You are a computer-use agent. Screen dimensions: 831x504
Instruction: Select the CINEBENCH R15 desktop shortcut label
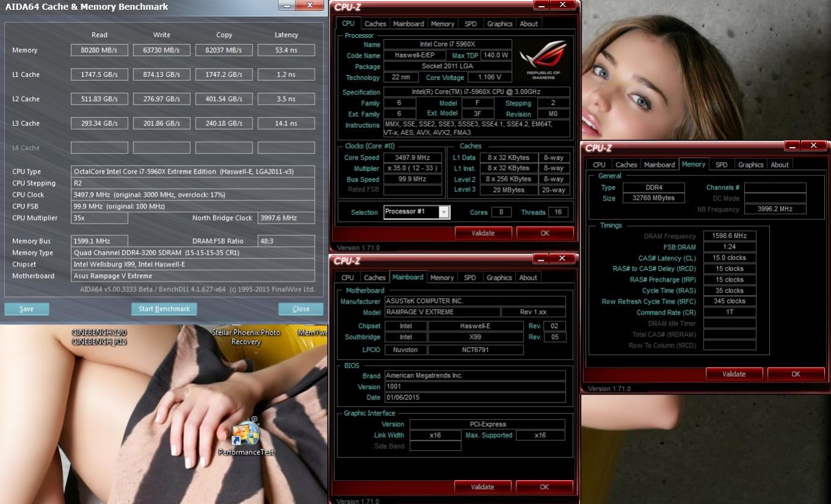click(x=99, y=341)
